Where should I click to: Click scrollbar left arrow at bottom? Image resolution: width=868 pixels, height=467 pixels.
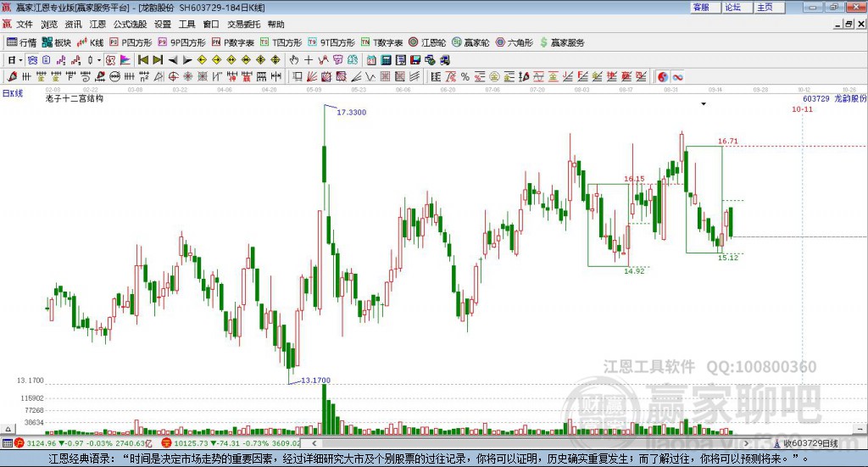point(314,443)
